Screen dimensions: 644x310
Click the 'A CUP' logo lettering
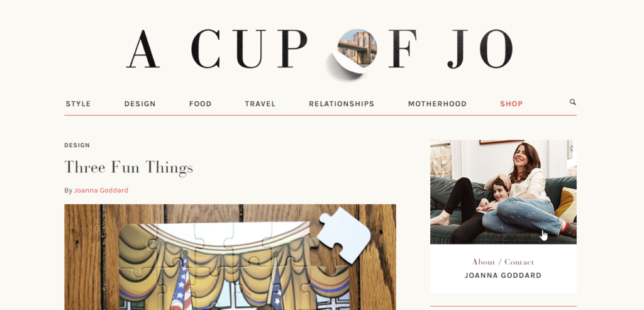[217, 49]
